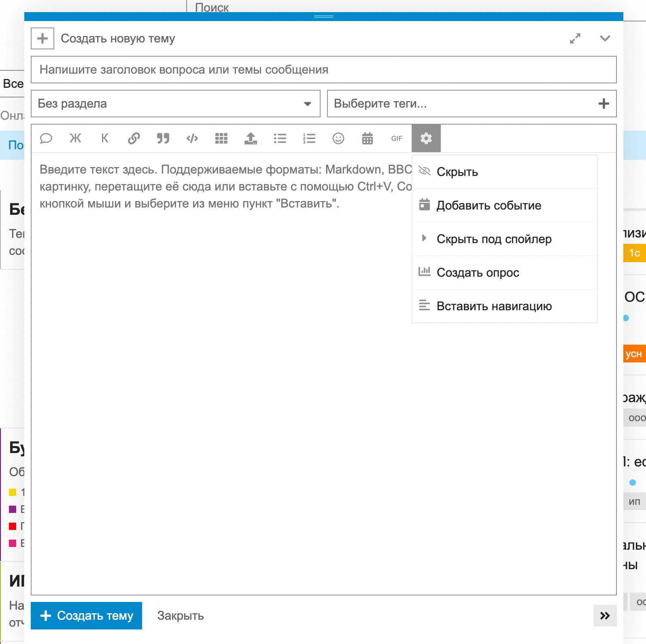Click the усн tag in background page
The height and width of the screenshot is (644, 646).
(634, 354)
